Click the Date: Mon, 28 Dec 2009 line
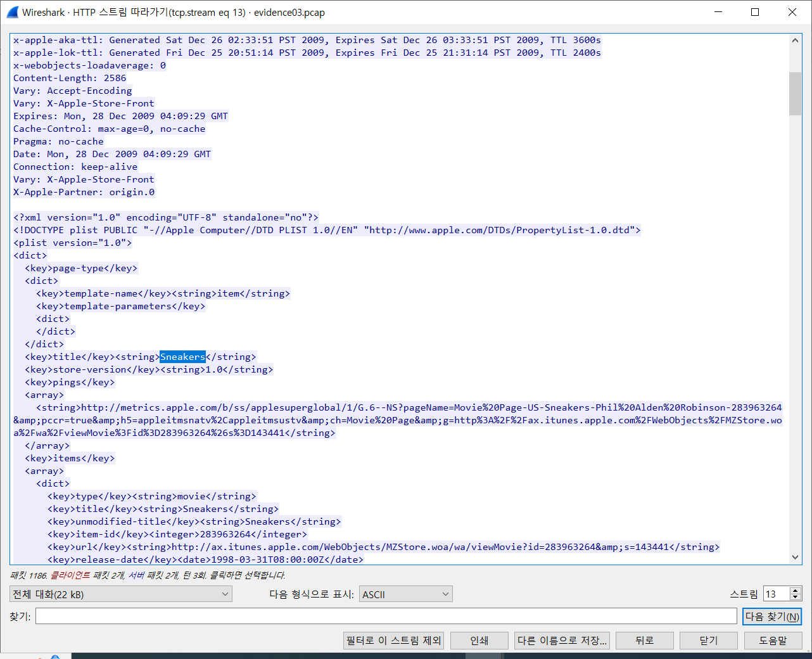Viewport: 812px width, 659px height. 112,154
